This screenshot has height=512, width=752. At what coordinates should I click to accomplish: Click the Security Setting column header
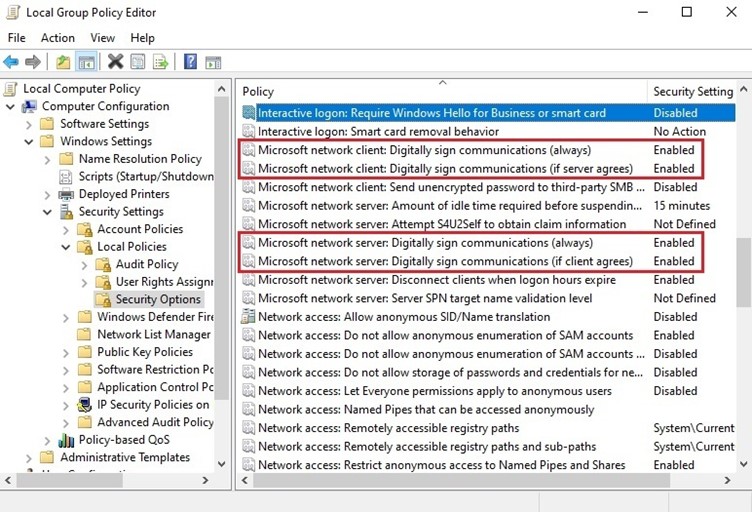692,91
